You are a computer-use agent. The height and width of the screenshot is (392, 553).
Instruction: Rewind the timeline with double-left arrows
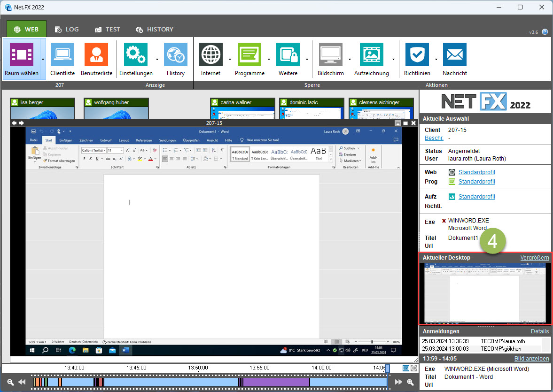click(22, 382)
